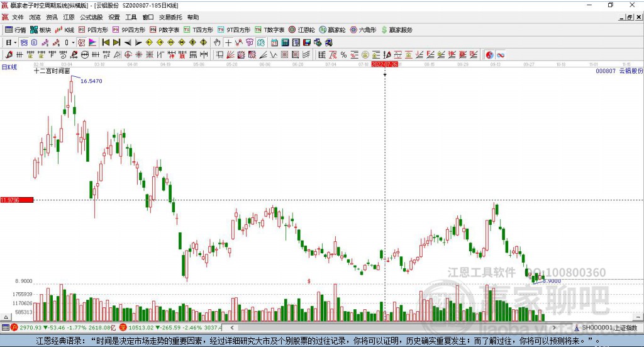Image resolution: width=644 pixels, height=347 pixels.
Task: Select the percent % tool
Action: [x=344, y=55]
